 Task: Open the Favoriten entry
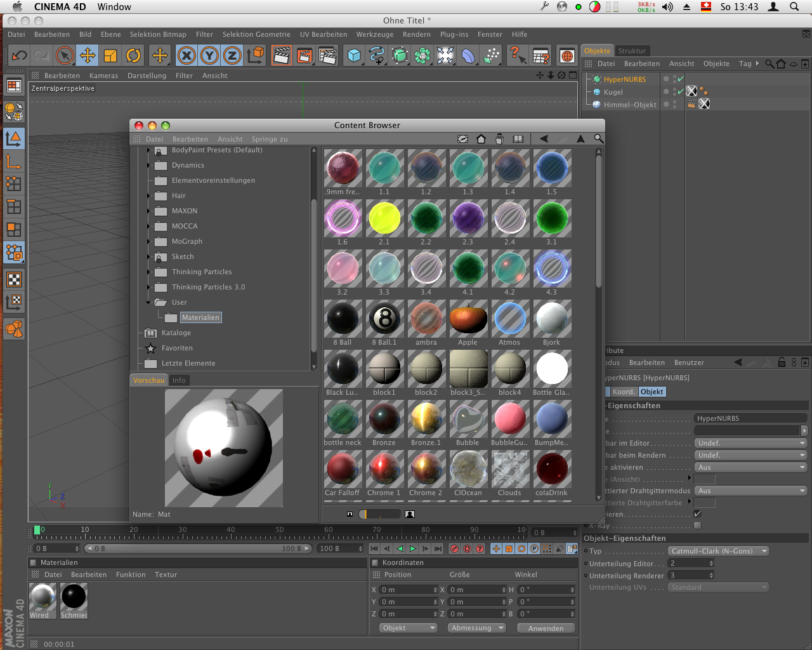(177, 348)
